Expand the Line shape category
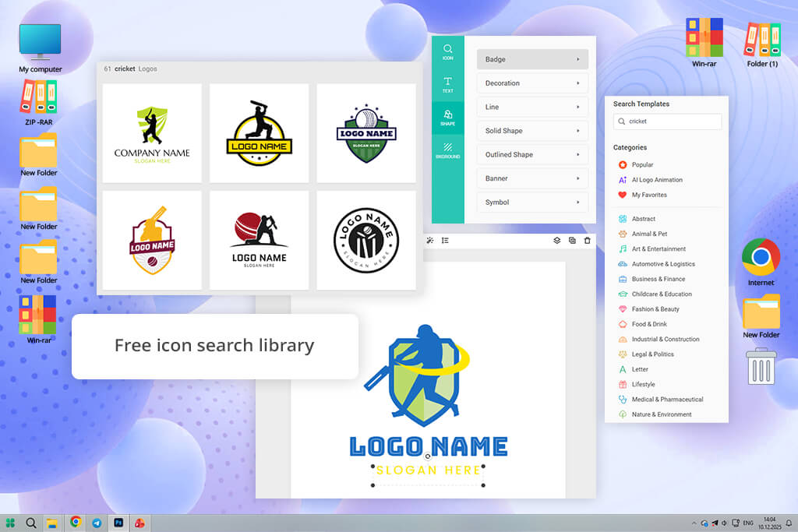 pyautogui.click(x=532, y=107)
